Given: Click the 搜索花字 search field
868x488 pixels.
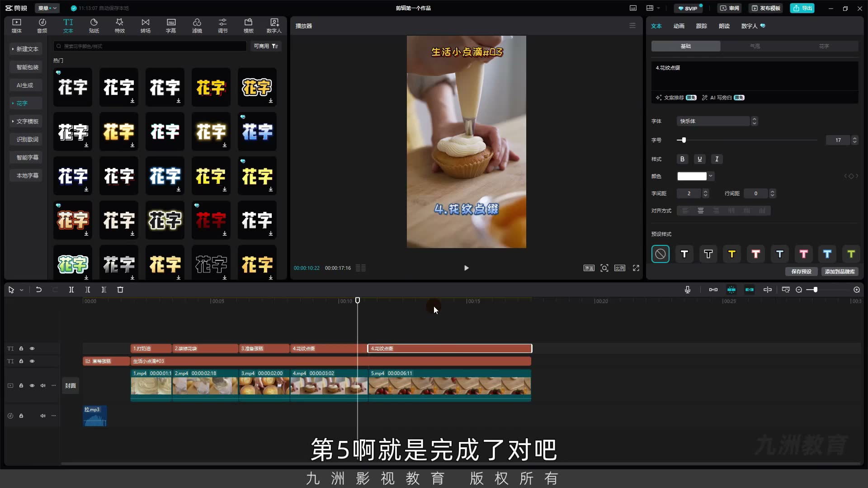Looking at the screenshot, I should (x=150, y=46).
